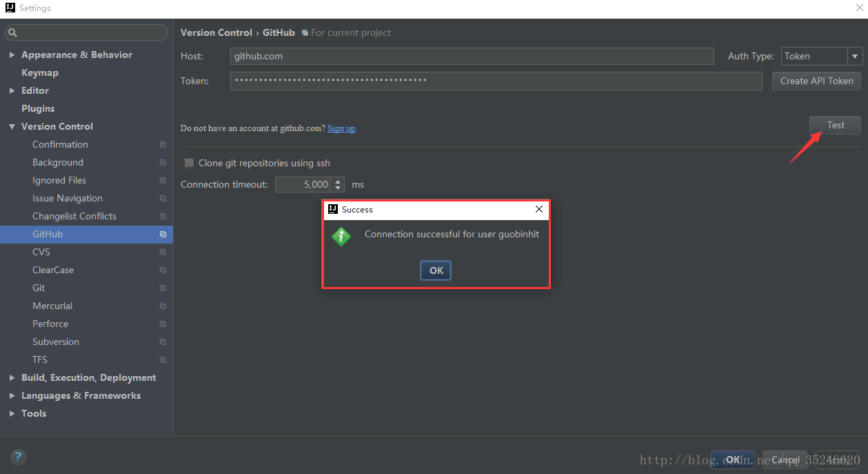Click the Token password field
This screenshot has height=474, width=868.
pos(496,81)
